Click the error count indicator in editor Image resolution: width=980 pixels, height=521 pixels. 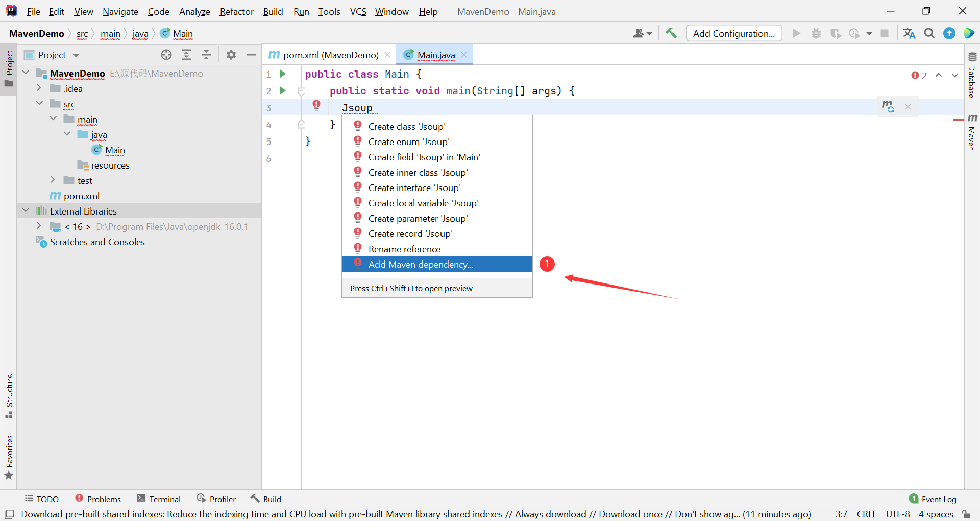coord(919,75)
